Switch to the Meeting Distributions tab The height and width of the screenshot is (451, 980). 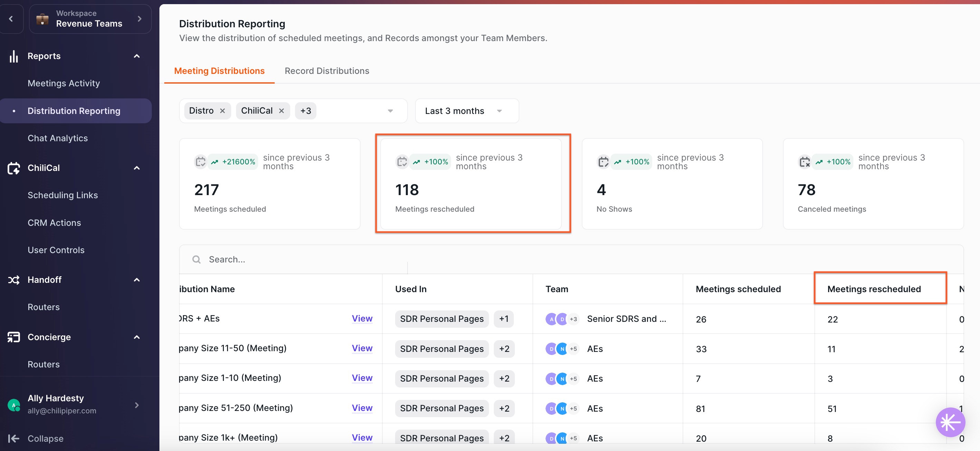(219, 71)
